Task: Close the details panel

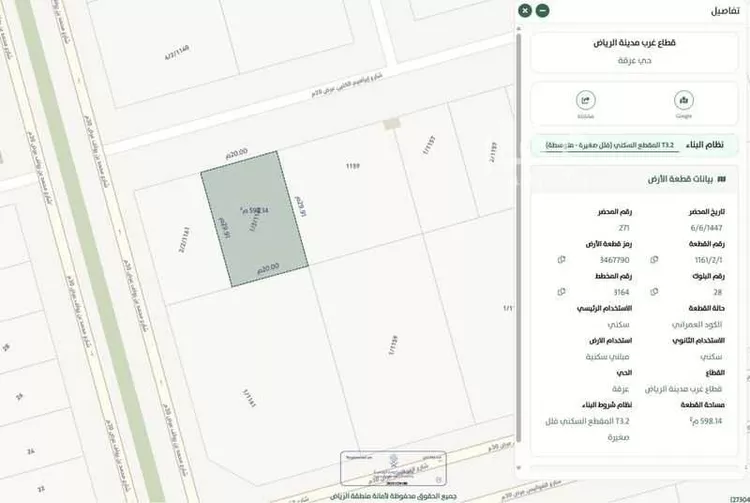Action: point(525,10)
